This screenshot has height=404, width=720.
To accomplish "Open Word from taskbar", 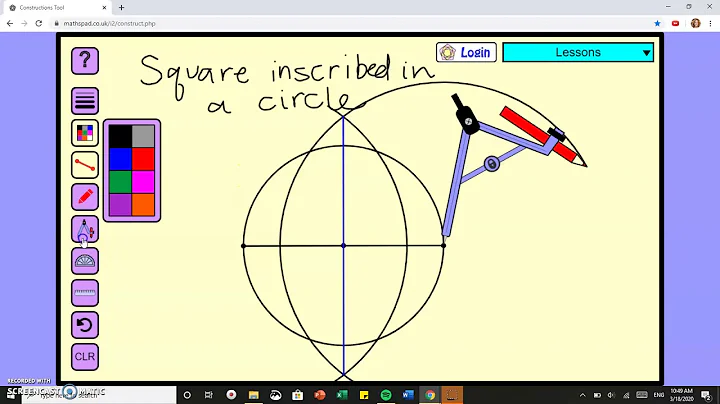I will (408, 395).
